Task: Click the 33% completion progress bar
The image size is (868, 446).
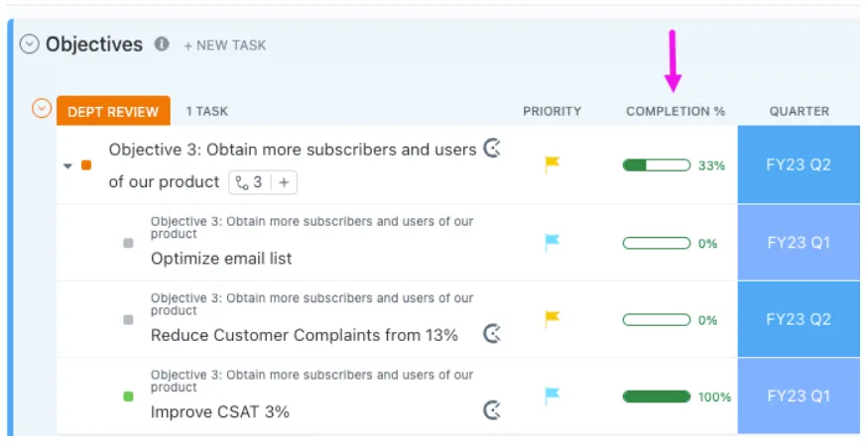Action: click(x=657, y=165)
